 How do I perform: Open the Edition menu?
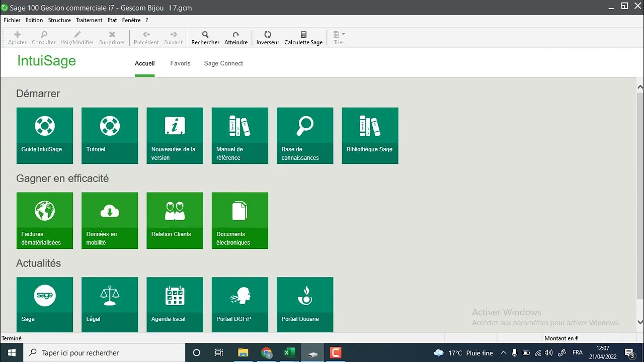(34, 20)
